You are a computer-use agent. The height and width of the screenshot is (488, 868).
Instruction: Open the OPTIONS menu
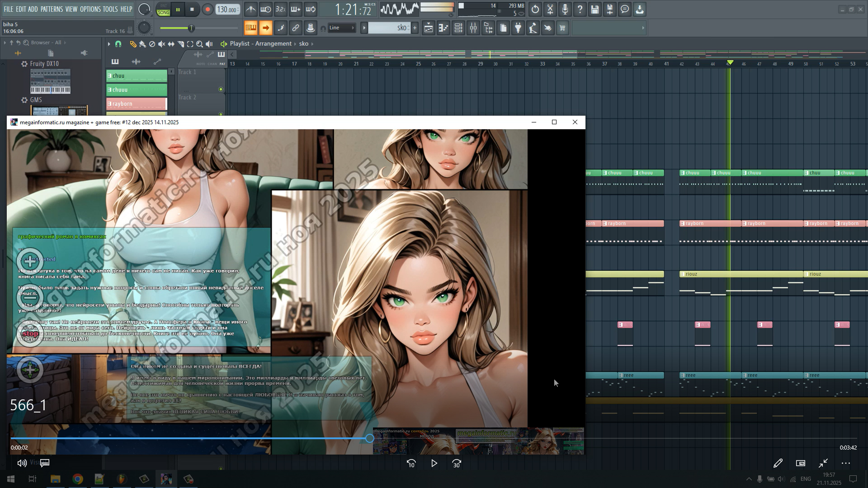coord(90,9)
